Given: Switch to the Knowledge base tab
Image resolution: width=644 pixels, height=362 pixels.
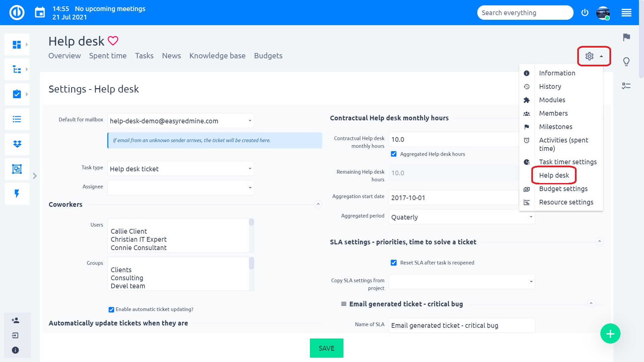Looking at the screenshot, I should point(217,56).
